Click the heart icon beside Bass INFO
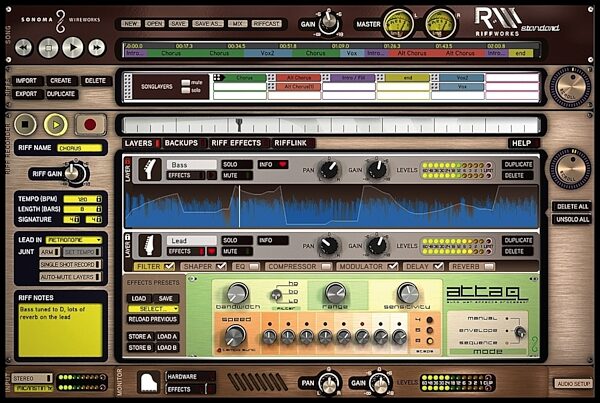Viewport: 600px width, 403px height. pos(282,165)
